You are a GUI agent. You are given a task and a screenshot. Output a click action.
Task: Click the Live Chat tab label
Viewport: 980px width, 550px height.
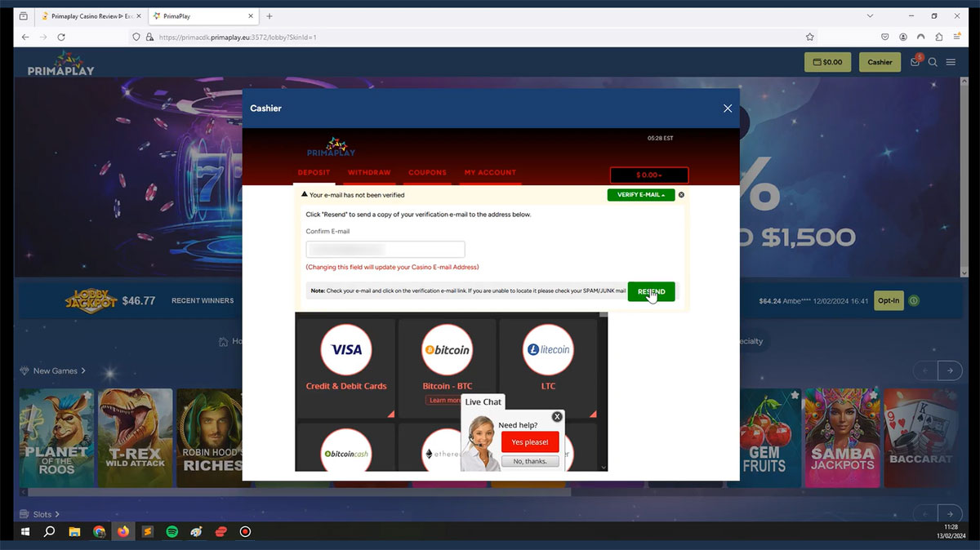tap(483, 401)
